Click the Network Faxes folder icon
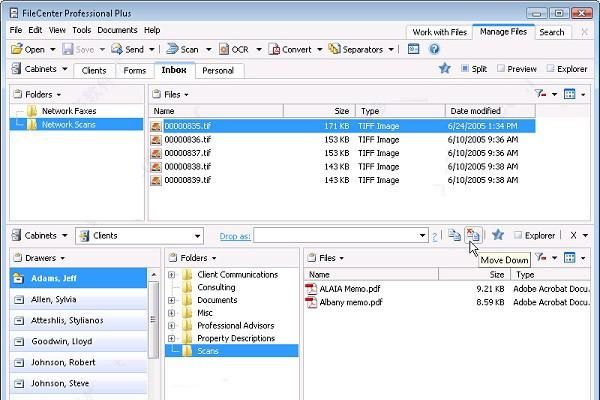This screenshot has width=600, height=400. [32, 111]
